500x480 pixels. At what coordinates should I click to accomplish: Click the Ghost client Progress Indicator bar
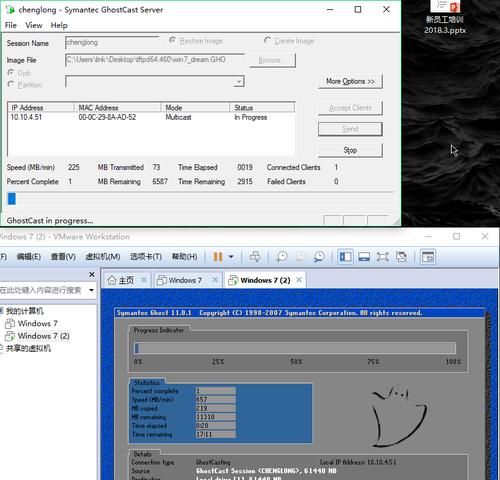(295, 348)
